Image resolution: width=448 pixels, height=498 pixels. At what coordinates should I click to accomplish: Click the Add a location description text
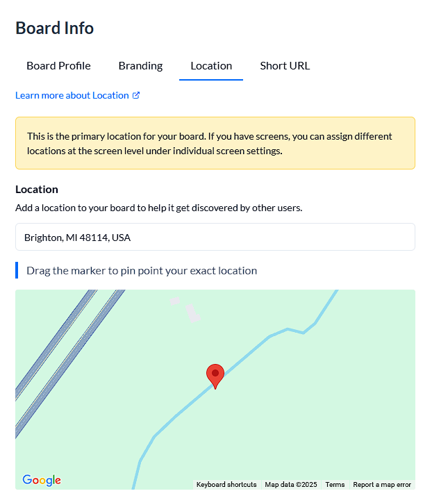click(x=158, y=208)
